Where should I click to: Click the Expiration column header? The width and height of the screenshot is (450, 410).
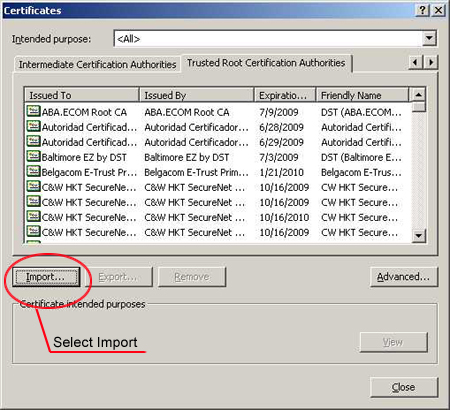285,95
